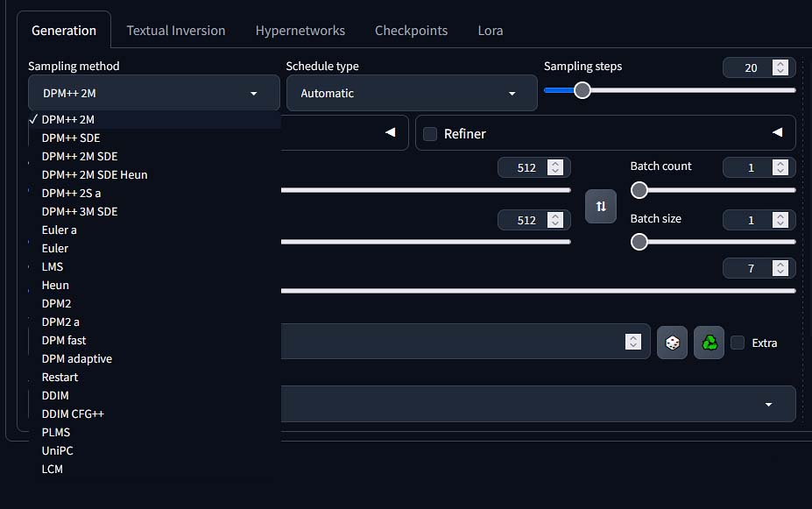Select DPM++ 2S a sampler
812x509 pixels.
click(x=155, y=193)
